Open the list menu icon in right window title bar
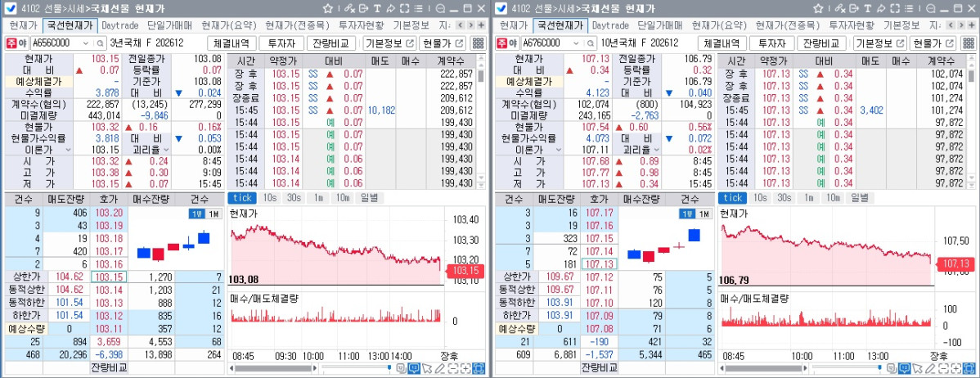The width and height of the screenshot is (980, 378). tap(908, 8)
